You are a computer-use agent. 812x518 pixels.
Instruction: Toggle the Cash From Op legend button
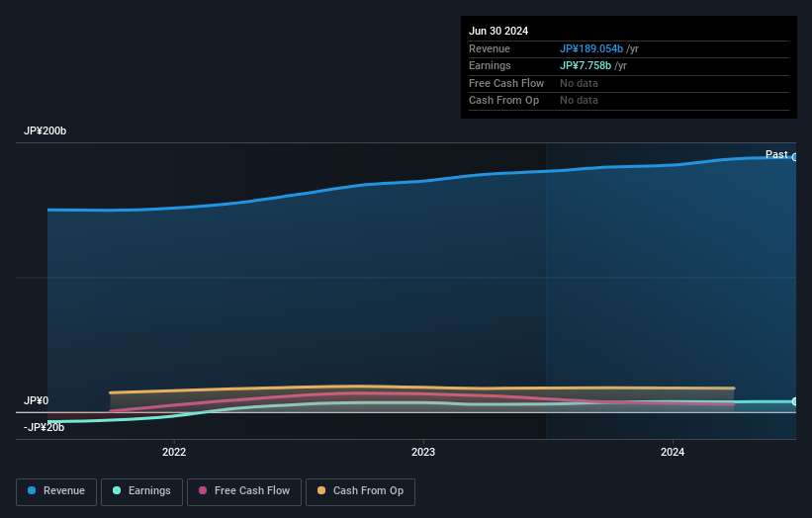(x=360, y=491)
